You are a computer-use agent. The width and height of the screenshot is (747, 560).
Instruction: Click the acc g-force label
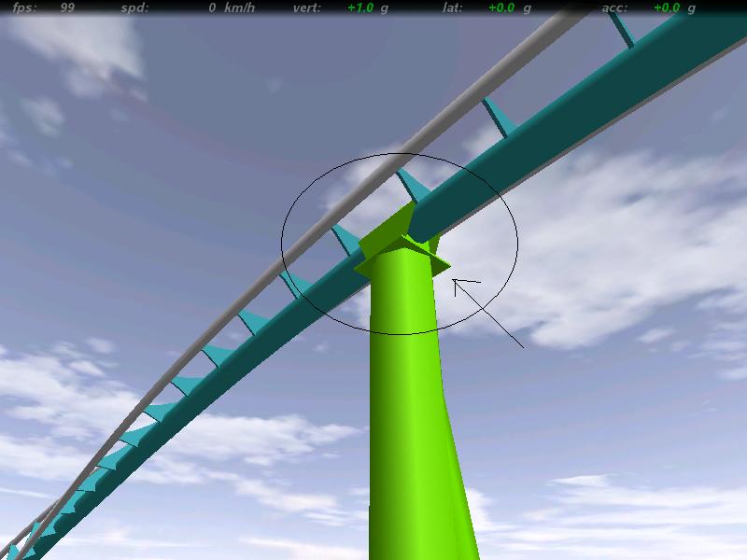coord(614,8)
